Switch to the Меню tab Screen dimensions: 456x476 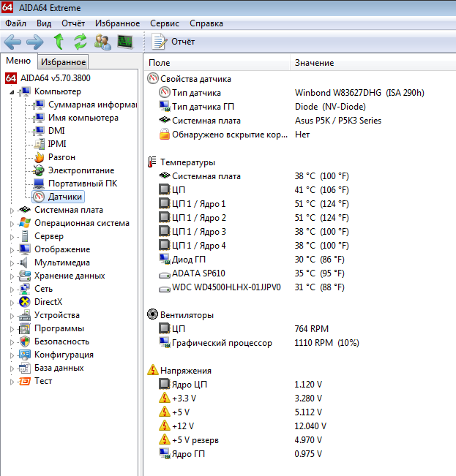[x=18, y=61]
